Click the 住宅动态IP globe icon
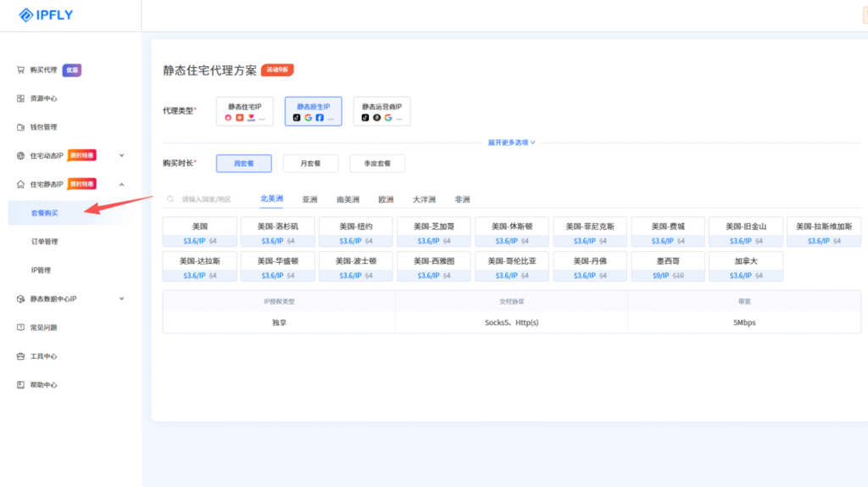This screenshot has width=868, height=487. (20, 155)
